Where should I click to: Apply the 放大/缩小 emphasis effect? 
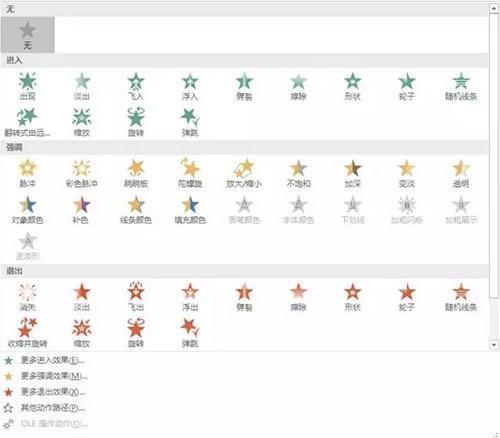click(x=244, y=173)
